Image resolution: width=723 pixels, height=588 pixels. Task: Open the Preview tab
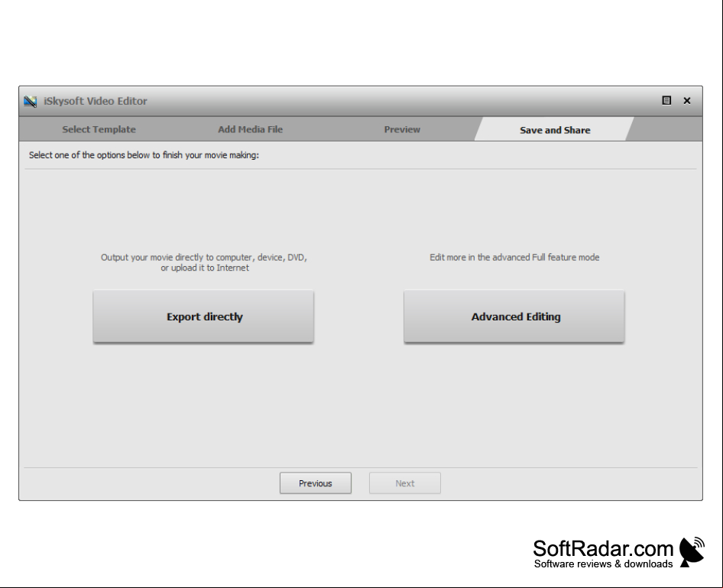coord(402,129)
